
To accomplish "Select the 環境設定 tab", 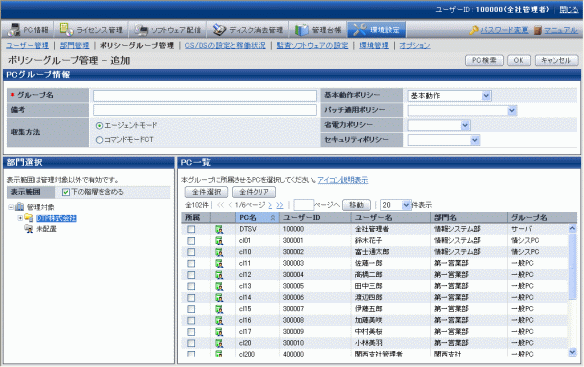I will 377,30.
